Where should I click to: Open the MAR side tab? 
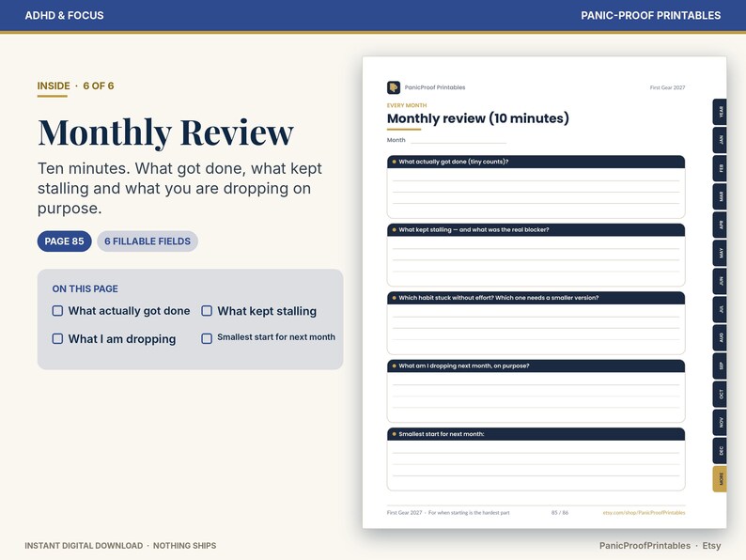[x=720, y=196]
